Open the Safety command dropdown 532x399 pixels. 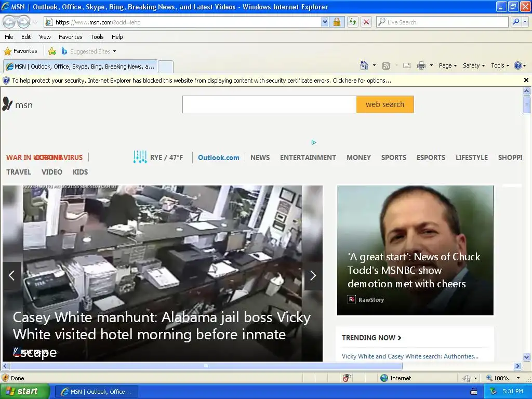[474, 66]
